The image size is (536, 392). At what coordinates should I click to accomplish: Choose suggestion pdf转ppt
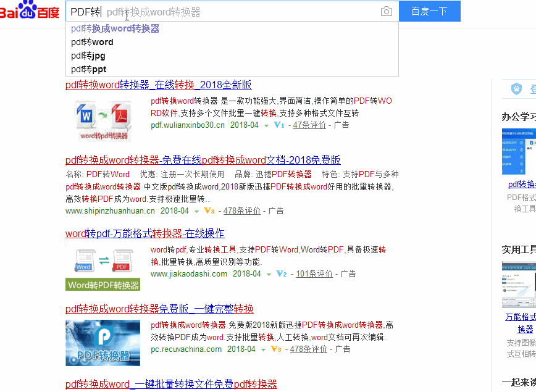tap(232, 69)
